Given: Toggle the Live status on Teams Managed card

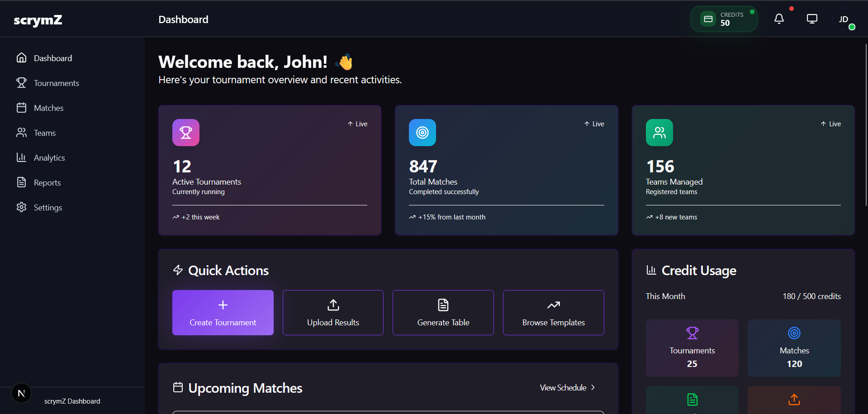Looking at the screenshot, I should point(830,124).
